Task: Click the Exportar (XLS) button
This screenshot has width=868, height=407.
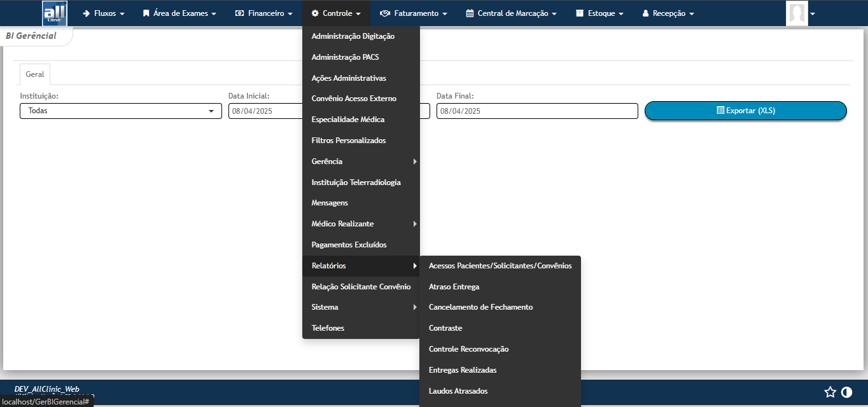Action: [745, 111]
